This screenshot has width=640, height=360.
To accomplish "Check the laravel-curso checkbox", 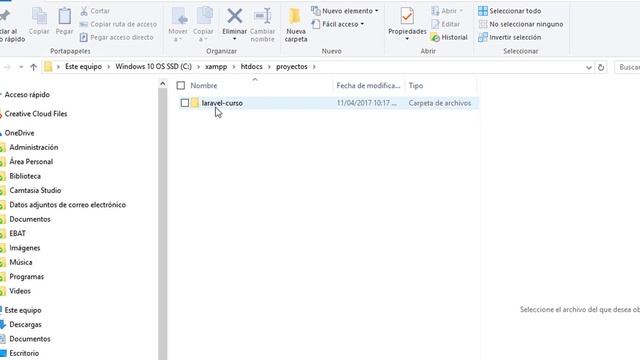I will pyautogui.click(x=185, y=103).
